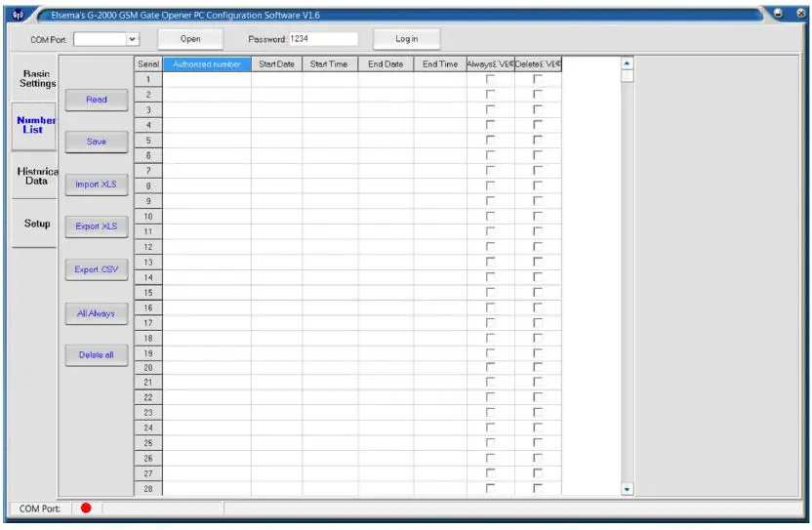Tick the Always checkbox in row 1
This screenshot has width=812, height=530.
point(490,79)
